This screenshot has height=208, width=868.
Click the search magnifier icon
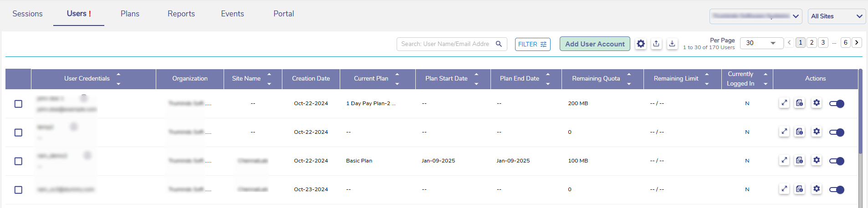[x=499, y=44]
